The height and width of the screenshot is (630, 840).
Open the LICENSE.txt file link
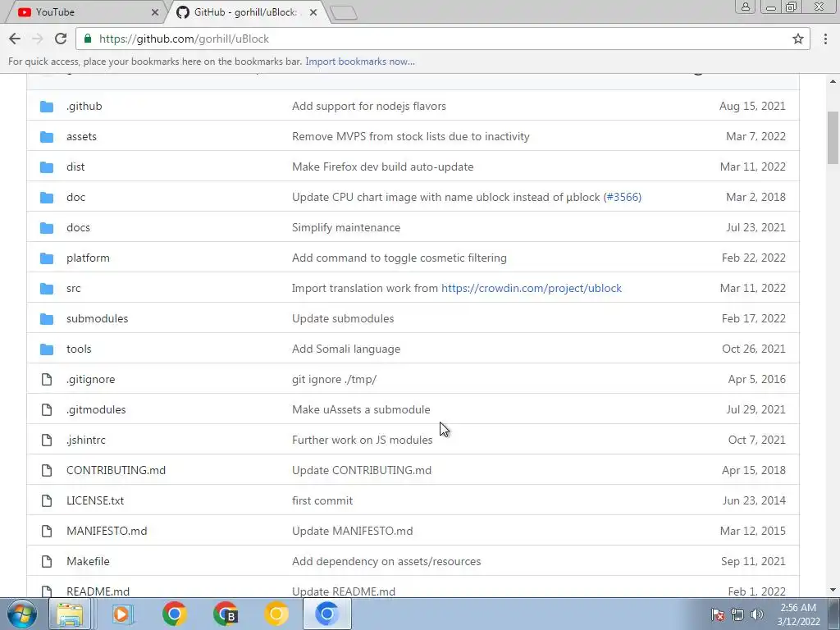tap(95, 501)
